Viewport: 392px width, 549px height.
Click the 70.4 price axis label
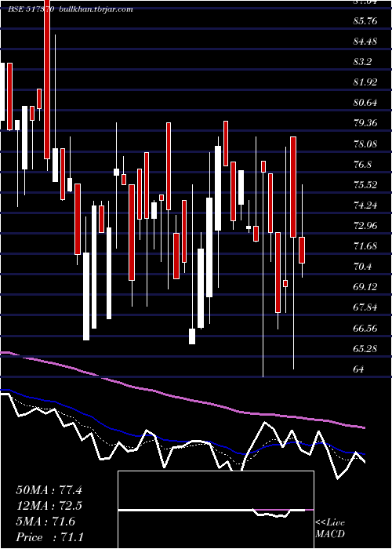362,267
